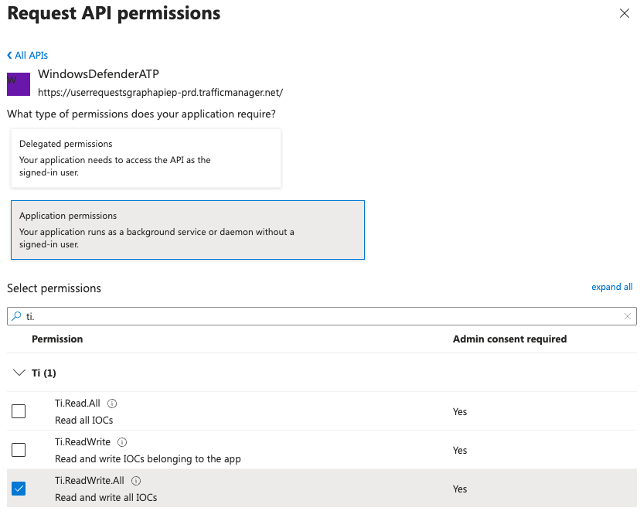Click the Admin consent required header
This screenshot has height=512, width=640.
510,339
